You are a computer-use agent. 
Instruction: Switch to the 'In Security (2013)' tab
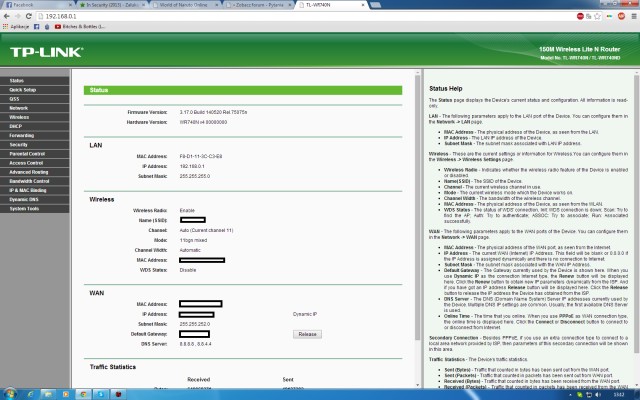[x=112, y=5]
